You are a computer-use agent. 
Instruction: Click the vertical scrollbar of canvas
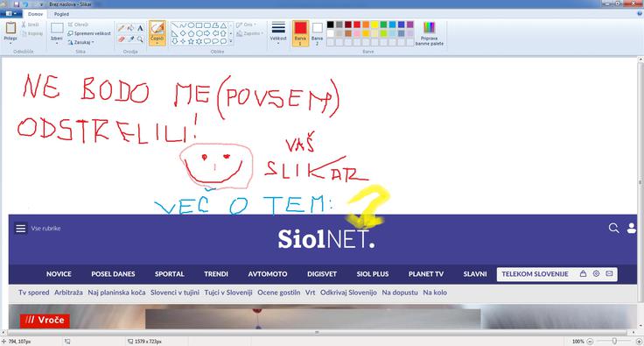640,183
